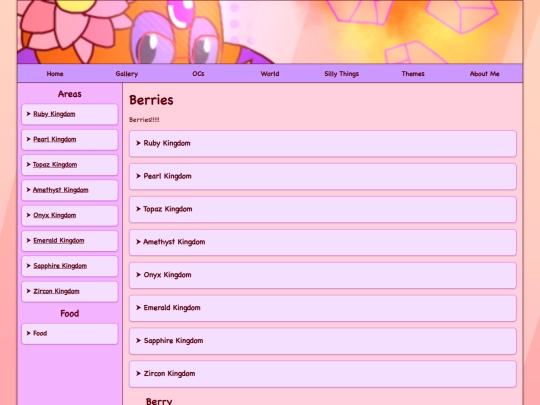Viewport: 540px width, 405px height.
Task: Expand the sidebar Topaz Kingdom arrow
Action: (29, 164)
